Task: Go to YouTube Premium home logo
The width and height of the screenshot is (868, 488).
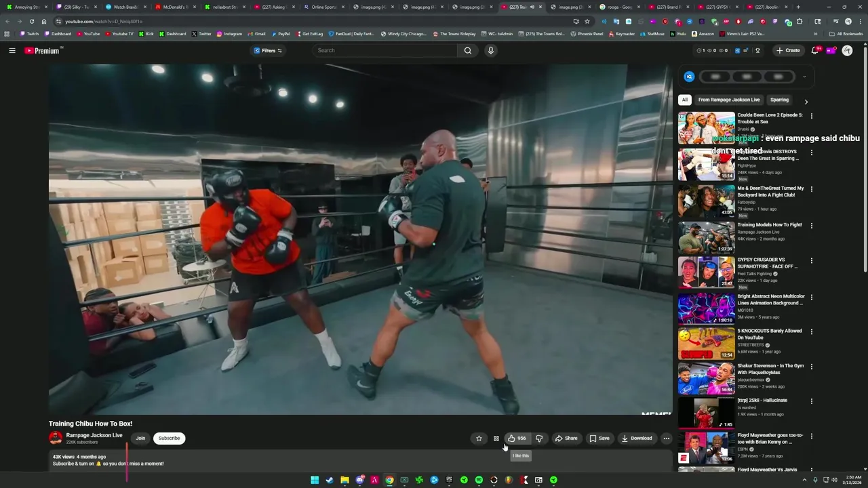Action: (43, 50)
